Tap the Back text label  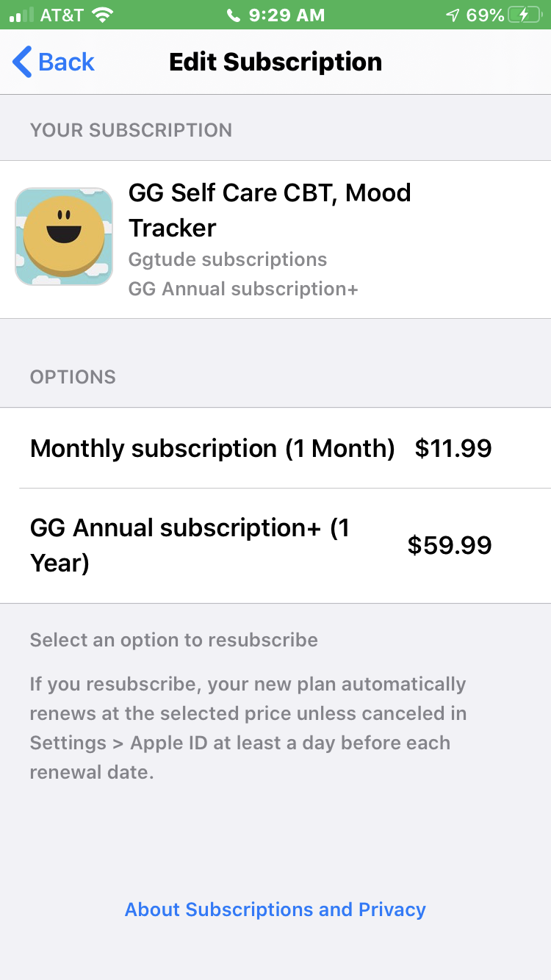(x=66, y=62)
